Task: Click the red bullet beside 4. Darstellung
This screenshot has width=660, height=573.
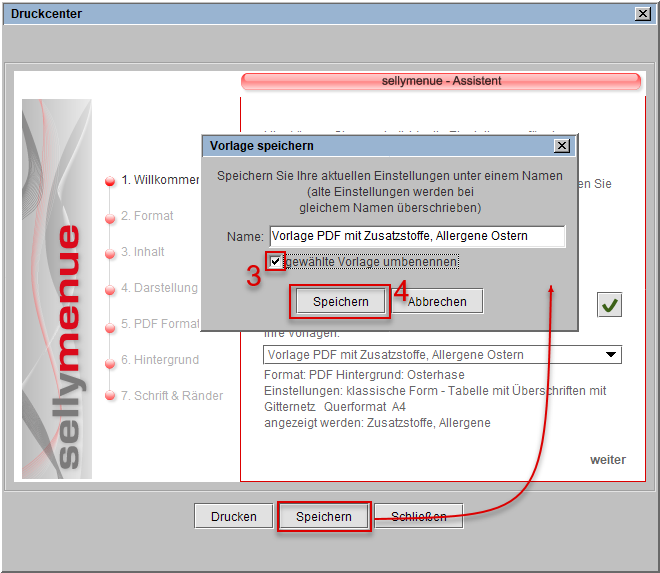Action: [110, 289]
